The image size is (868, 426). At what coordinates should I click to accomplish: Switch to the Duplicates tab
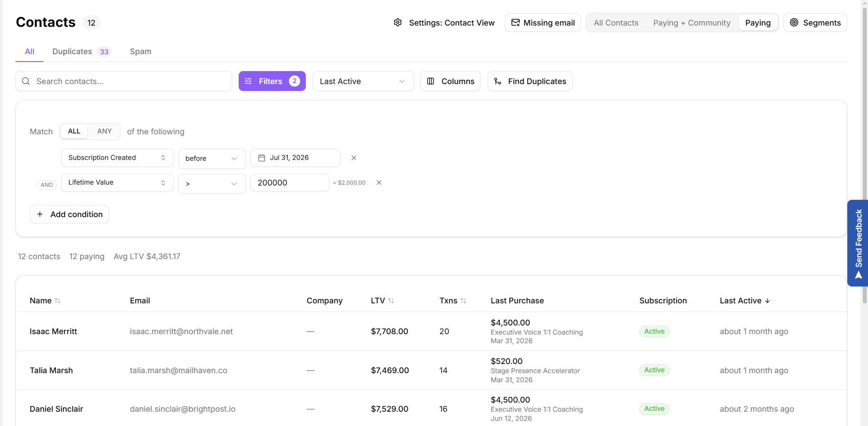coord(82,52)
